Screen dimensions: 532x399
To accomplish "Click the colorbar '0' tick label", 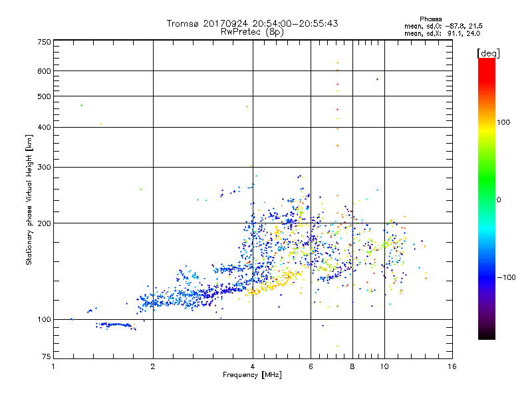I will (499, 200).
